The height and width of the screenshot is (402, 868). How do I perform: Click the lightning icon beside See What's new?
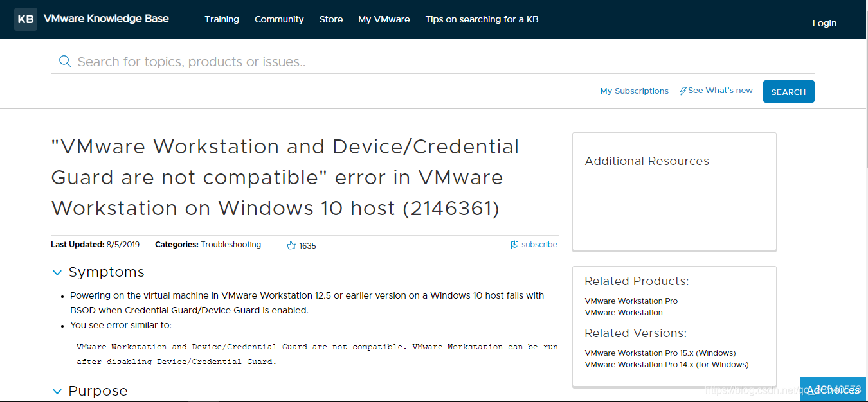tap(683, 91)
